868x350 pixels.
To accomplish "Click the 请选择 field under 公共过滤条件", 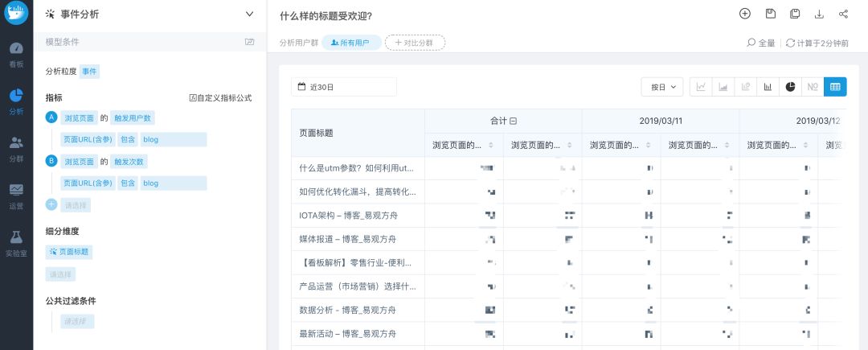I will 79,322.
